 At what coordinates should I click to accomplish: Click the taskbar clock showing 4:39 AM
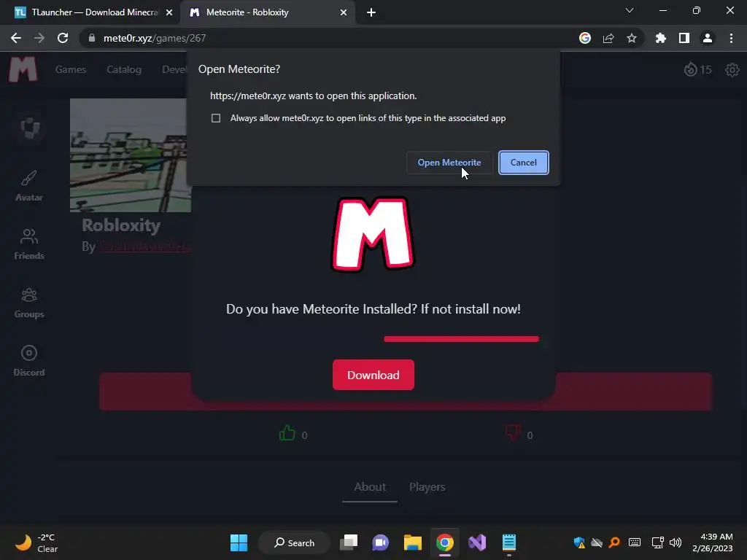[x=712, y=542]
